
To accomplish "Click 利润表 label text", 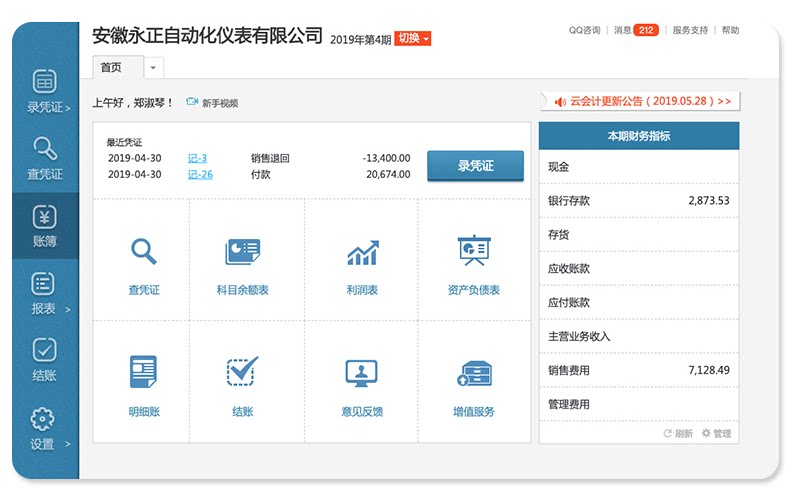I will pyautogui.click(x=362, y=290).
